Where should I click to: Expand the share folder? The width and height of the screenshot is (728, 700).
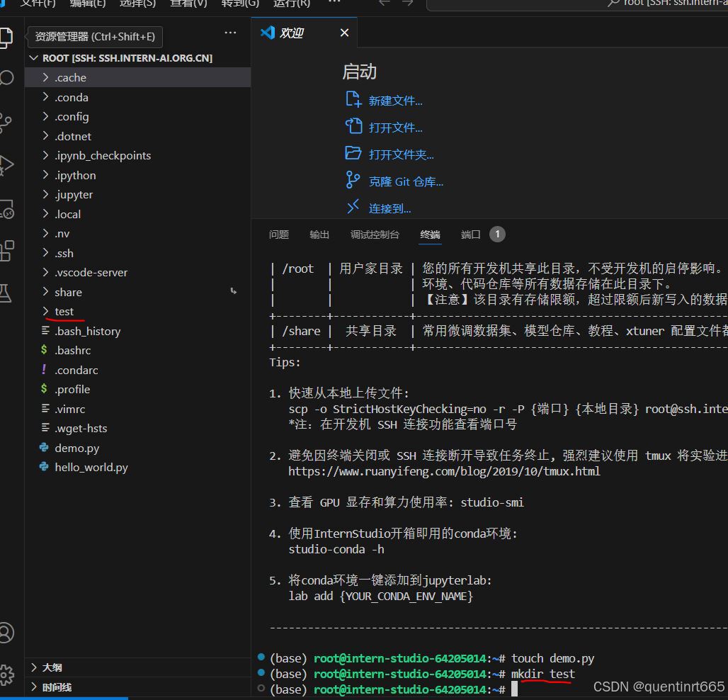pos(137,292)
